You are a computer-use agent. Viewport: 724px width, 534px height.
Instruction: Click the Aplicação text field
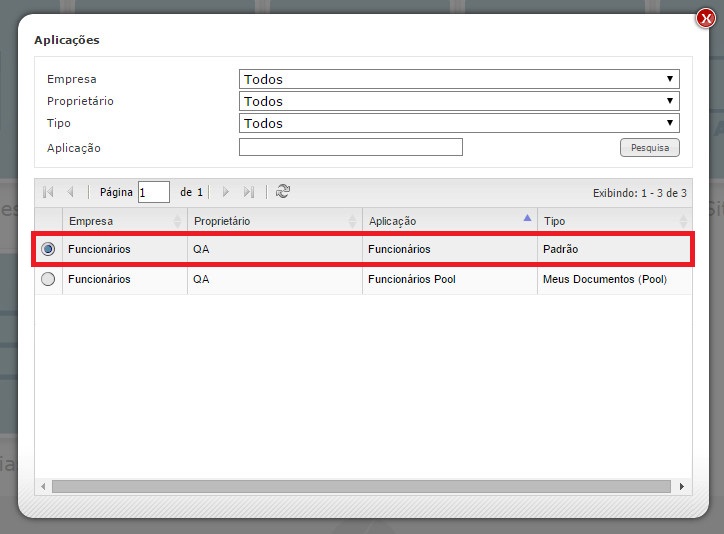tap(350, 147)
